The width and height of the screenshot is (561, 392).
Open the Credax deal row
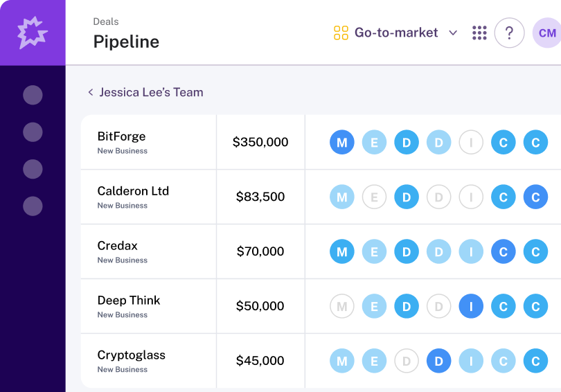coord(118,246)
